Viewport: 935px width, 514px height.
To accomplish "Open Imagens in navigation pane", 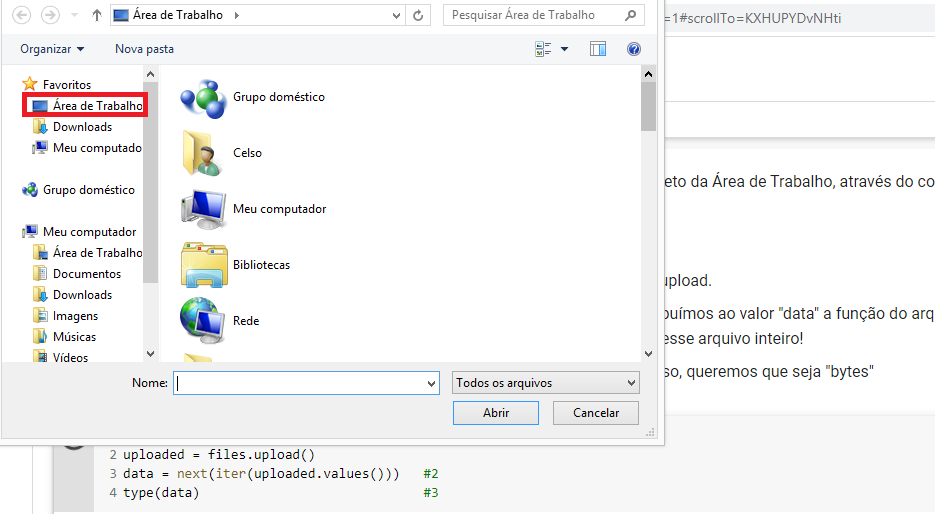I will click(65, 315).
